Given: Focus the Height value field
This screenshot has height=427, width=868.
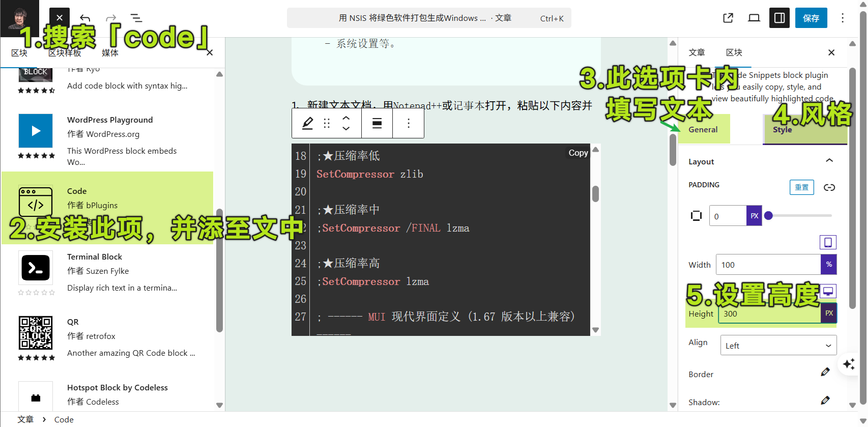Looking at the screenshot, I should 769,314.
